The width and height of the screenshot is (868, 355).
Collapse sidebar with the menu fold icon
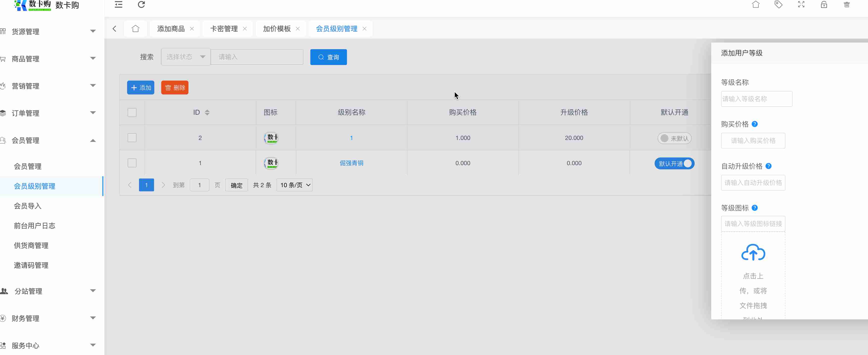click(x=118, y=5)
